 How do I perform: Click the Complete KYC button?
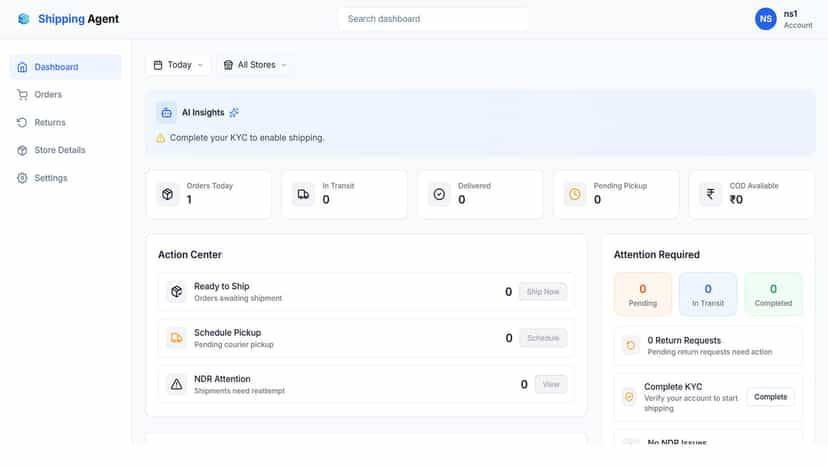point(770,397)
